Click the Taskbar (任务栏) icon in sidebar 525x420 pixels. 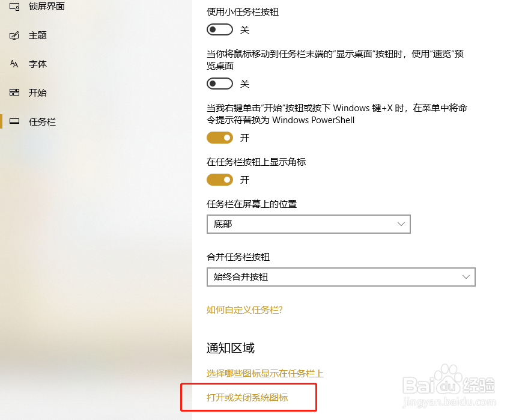(14, 121)
